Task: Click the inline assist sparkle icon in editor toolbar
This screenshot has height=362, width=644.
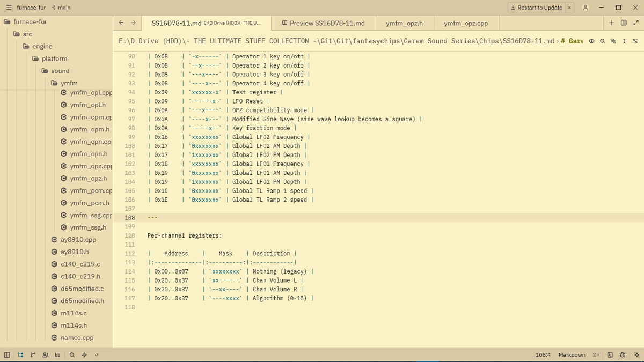Action: (x=613, y=41)
